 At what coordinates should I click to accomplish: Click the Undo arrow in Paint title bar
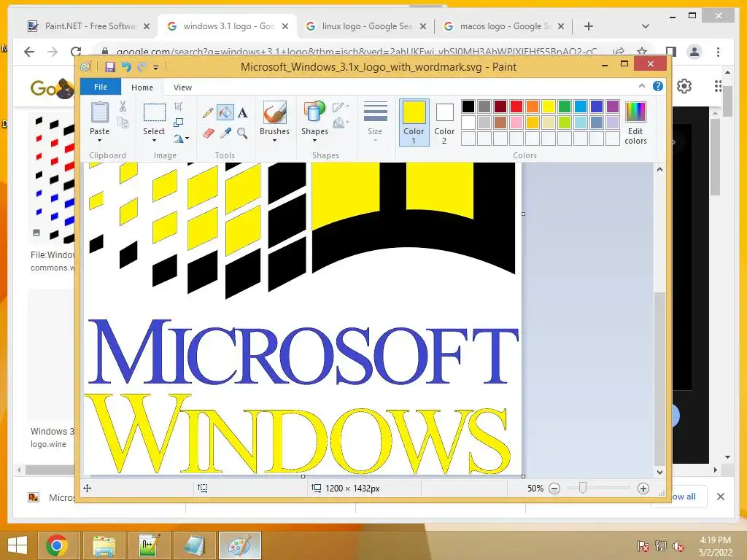126,67
